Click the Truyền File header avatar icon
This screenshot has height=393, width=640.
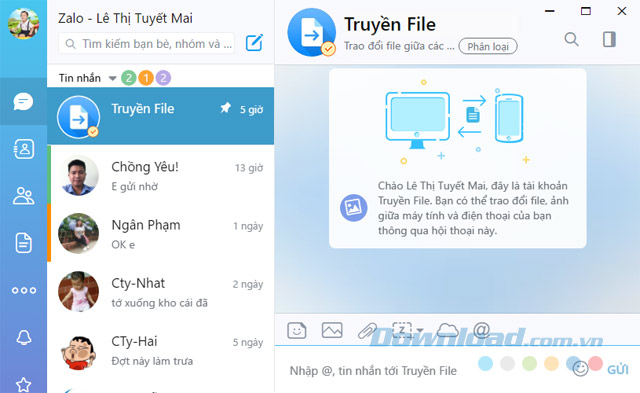311,32
